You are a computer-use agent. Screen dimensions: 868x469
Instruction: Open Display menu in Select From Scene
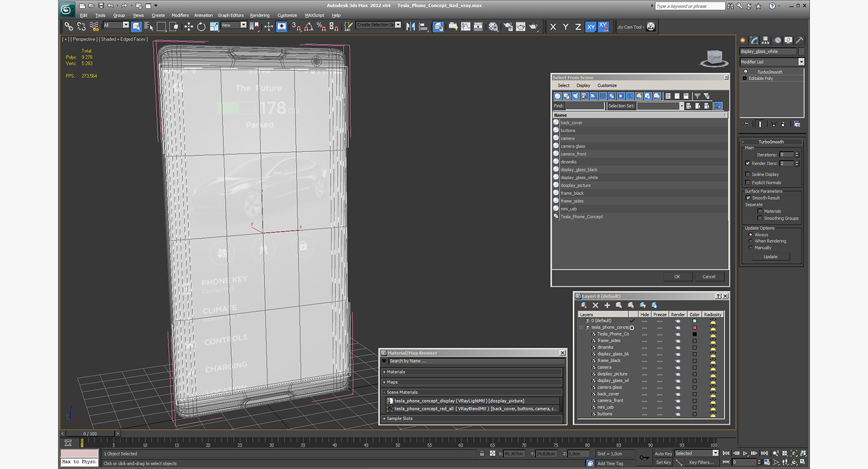point(583,86)
